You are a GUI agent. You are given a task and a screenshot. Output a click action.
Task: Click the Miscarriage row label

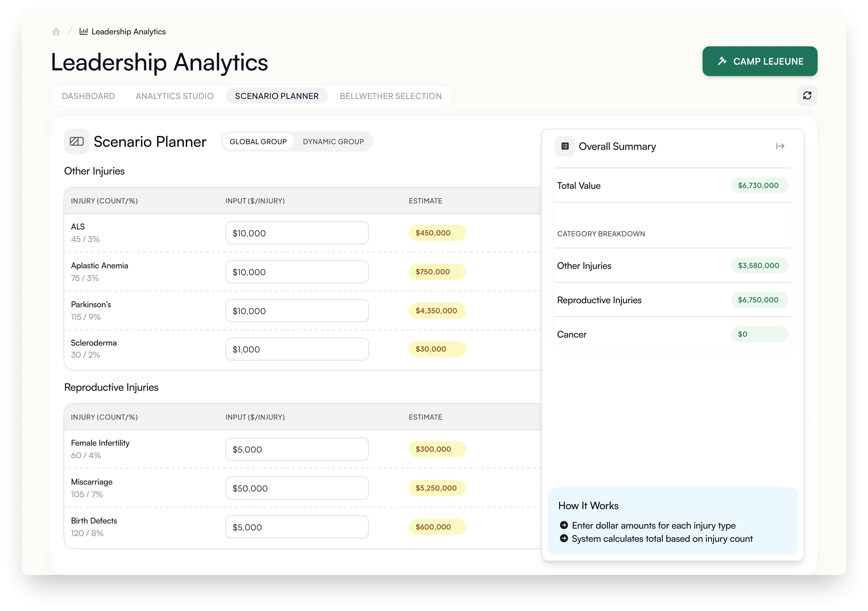coord(92,482)
